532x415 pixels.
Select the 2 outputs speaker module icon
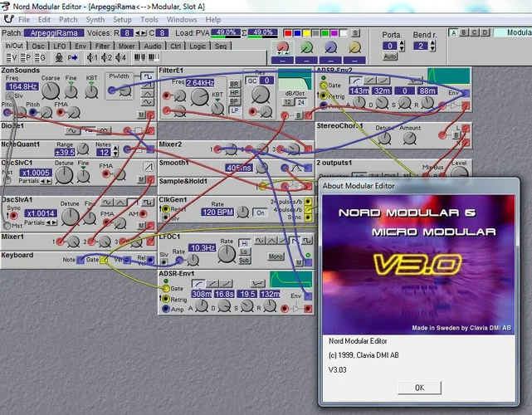(106, 58)
